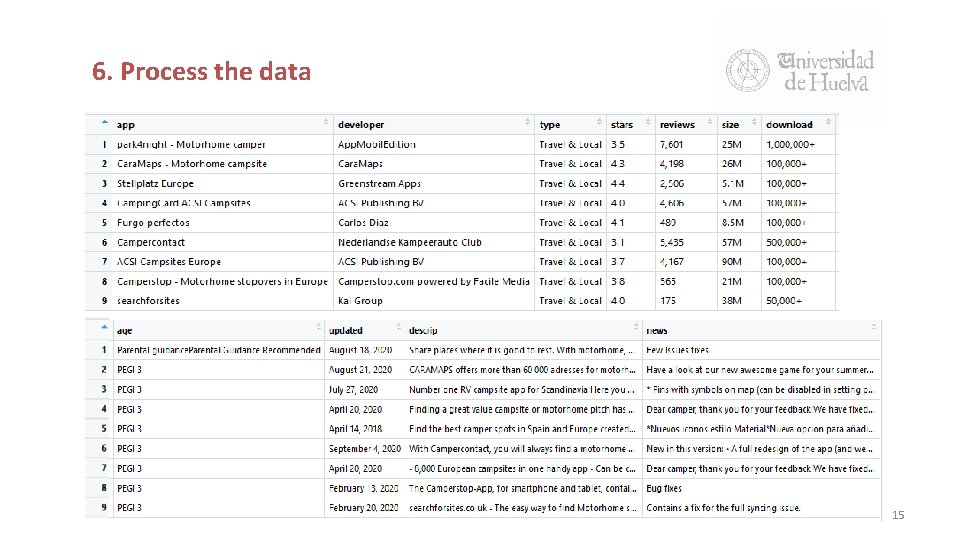Click the sort arrows of the stars column
This screenshot has height=540, width=960.
[x=648, y=122]
